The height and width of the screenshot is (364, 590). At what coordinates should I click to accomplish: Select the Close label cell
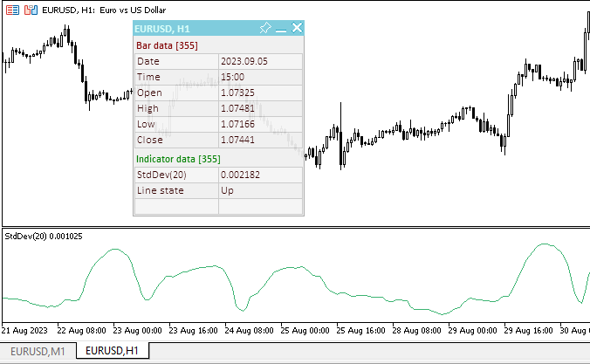coord(176,140)
